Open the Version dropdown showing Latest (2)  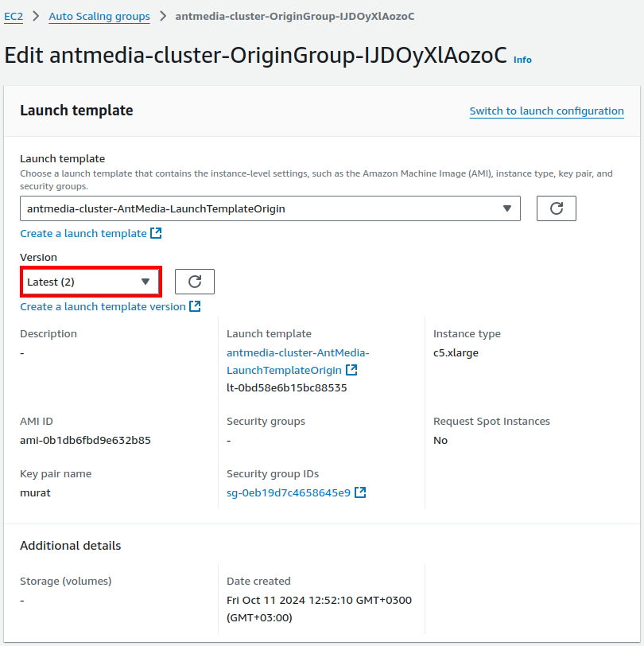pyautogui.click(x=91, y=282)
